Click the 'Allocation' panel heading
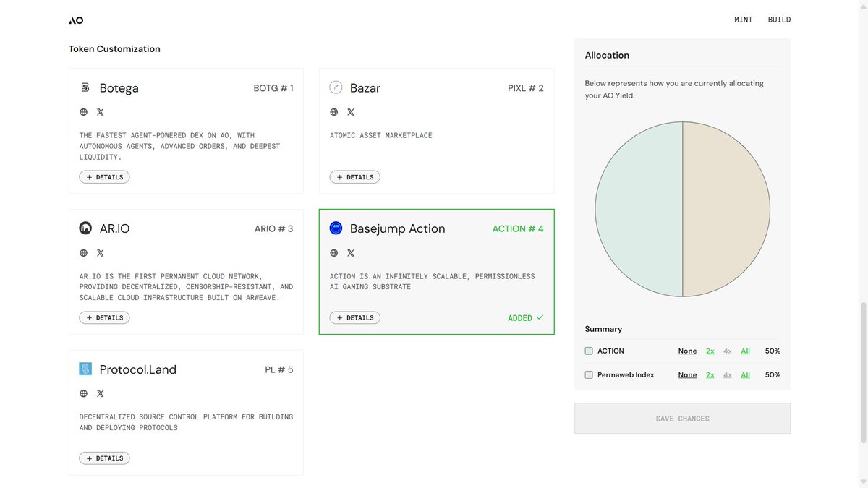Image resolution: width=868 pixels, height=488 pixels. point(607,55)
